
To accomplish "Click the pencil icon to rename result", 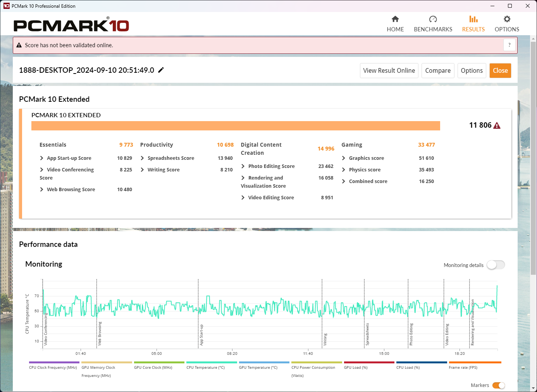I will point(161,70).
